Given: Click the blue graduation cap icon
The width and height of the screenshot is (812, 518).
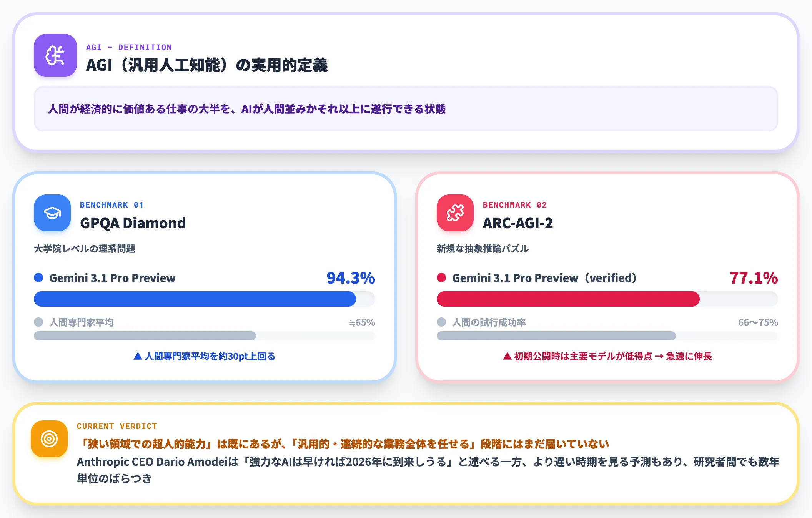Looking at the screenshot, I should [52, 213].
